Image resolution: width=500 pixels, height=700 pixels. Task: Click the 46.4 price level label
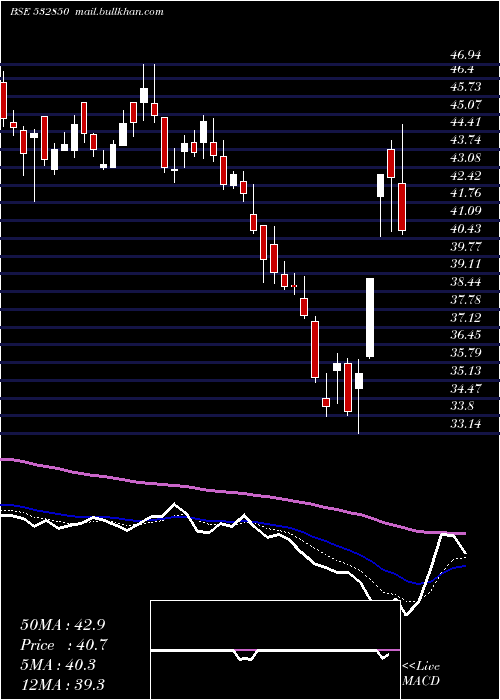(x=462, y=69)
